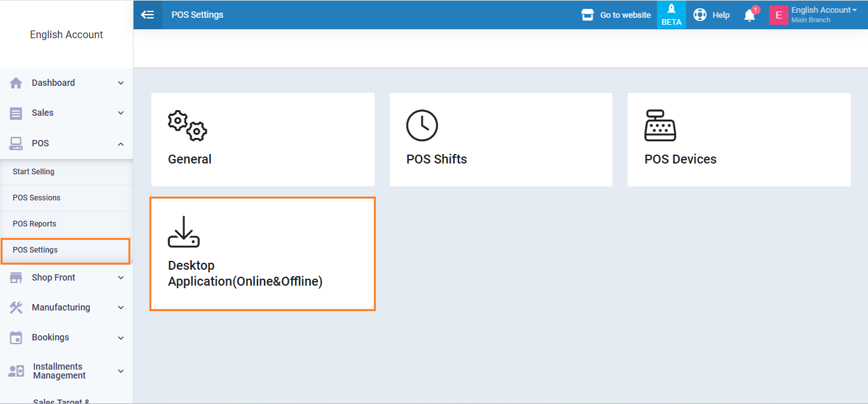
Task: Open the notifications bell
Action: click(x=750, y=15)
